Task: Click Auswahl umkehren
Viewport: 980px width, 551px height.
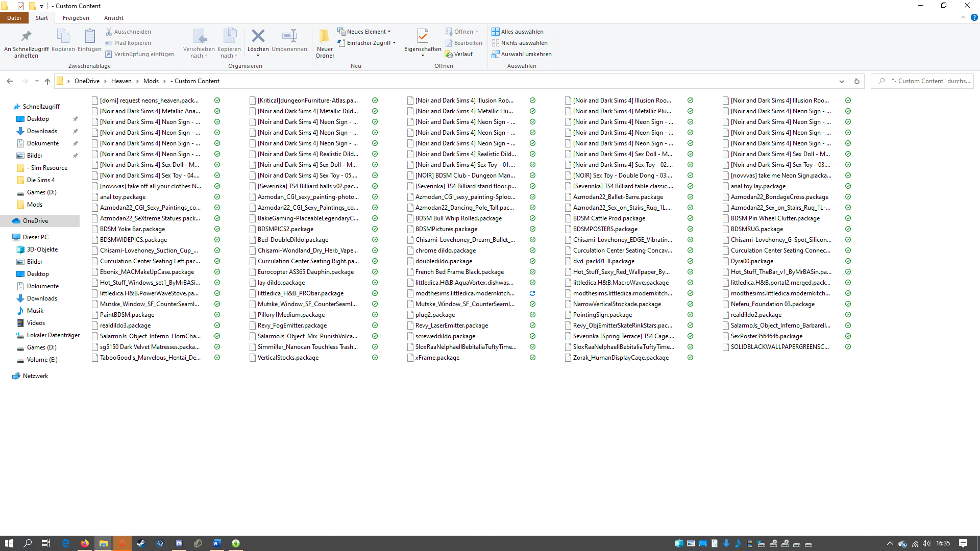Action: pyautogui.click(x=522, y=54)
